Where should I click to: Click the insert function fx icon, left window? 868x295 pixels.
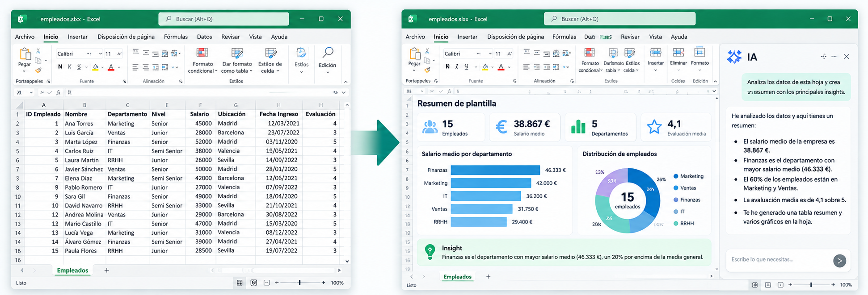click(59, 92)
